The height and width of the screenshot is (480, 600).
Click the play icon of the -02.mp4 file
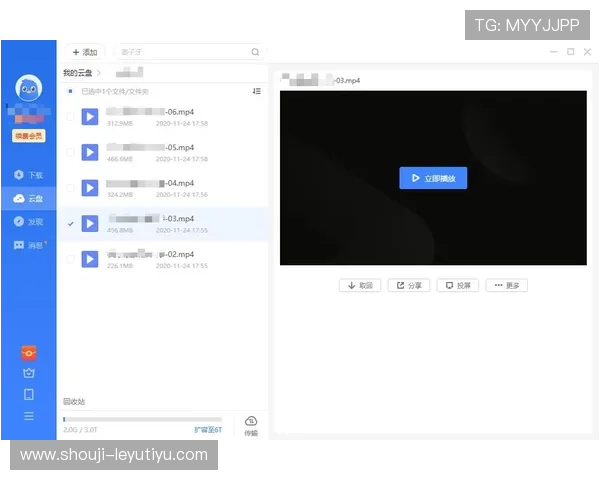(x=90, y=259)
